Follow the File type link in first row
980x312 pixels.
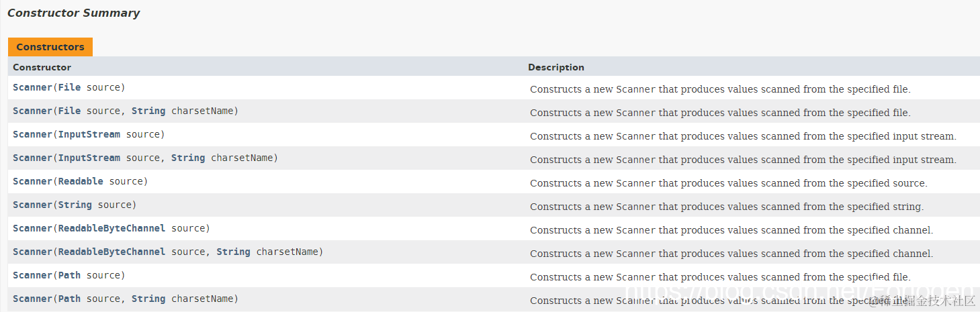[69, 87]
